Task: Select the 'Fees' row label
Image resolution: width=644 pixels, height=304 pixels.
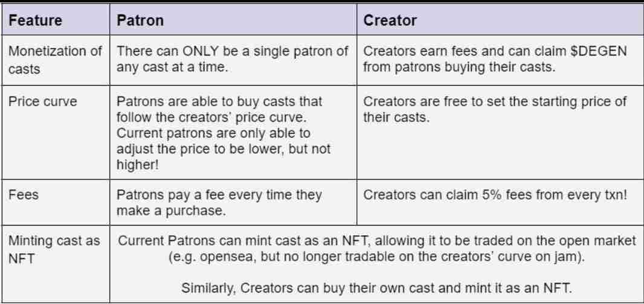Action: coord(23,195)
